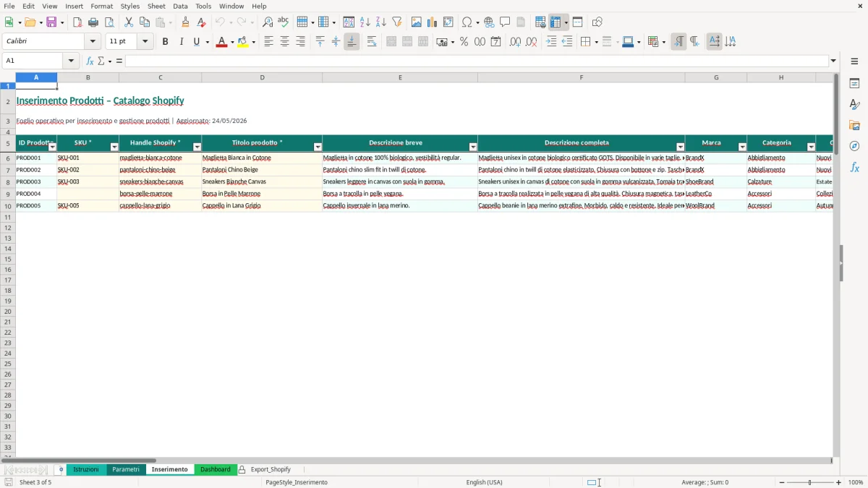Activate Clone Formatting paintbrush

point(186,22)
